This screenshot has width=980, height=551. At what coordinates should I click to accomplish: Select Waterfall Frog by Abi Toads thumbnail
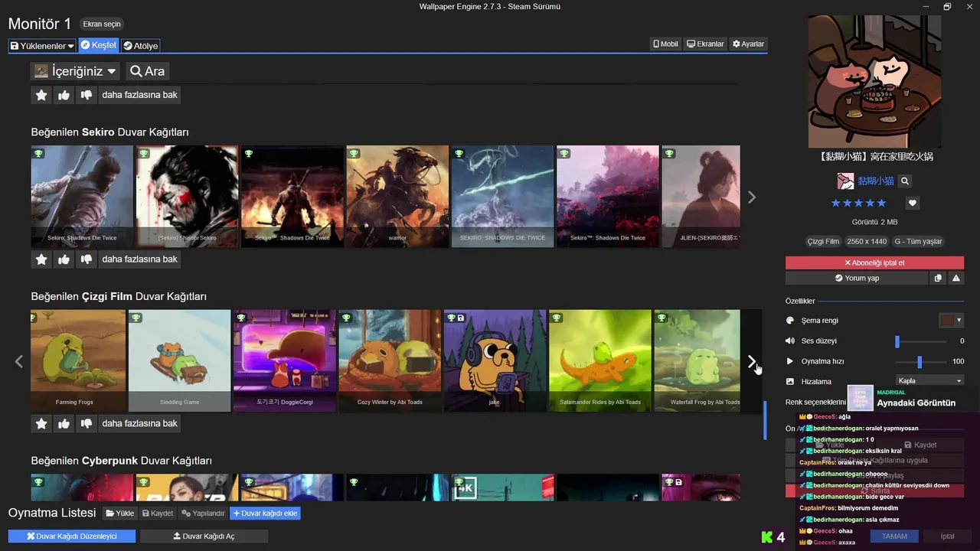697,360
